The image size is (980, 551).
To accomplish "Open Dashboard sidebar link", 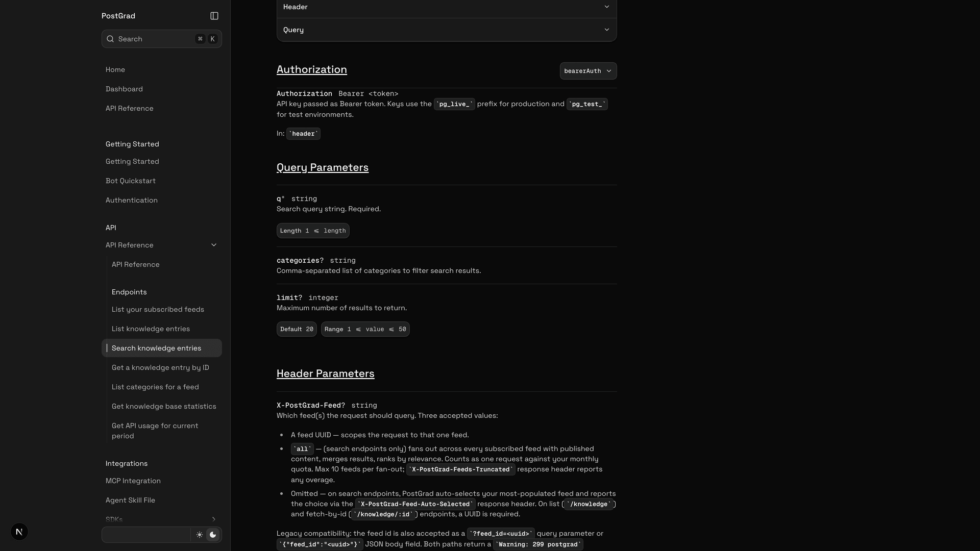I will [x=161, y=89].
